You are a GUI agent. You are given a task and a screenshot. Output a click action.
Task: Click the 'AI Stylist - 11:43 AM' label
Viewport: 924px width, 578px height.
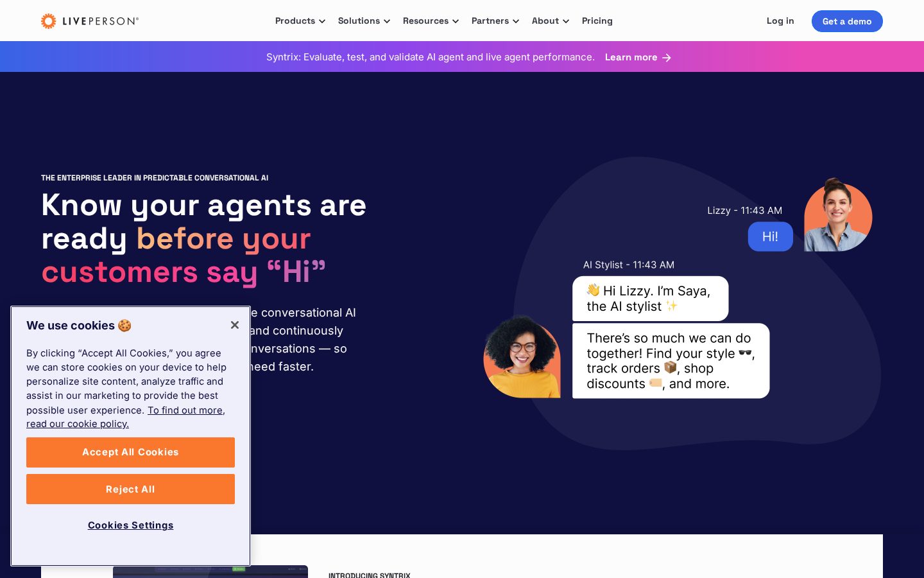[x=628, y=265]
